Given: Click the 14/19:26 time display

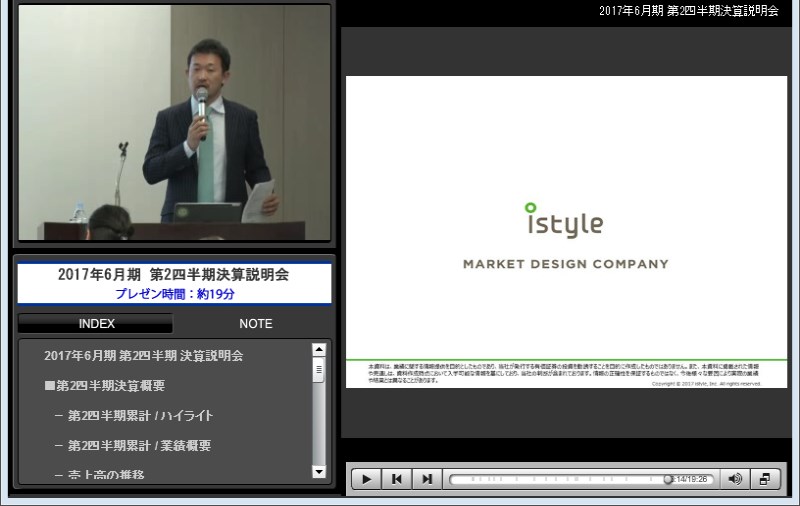Looking at the screenshot, I should (x=690, y=479).
